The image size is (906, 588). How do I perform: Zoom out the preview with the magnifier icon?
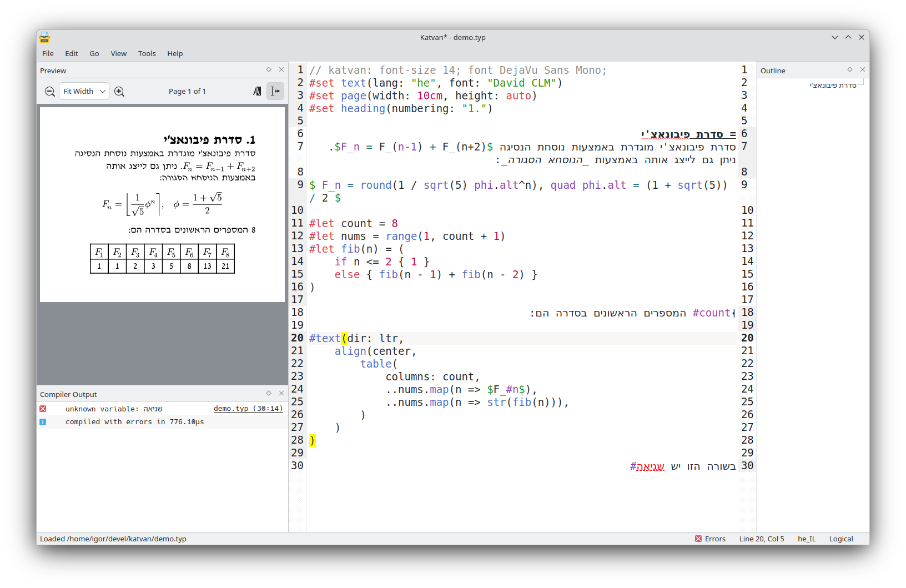[49, 91]
